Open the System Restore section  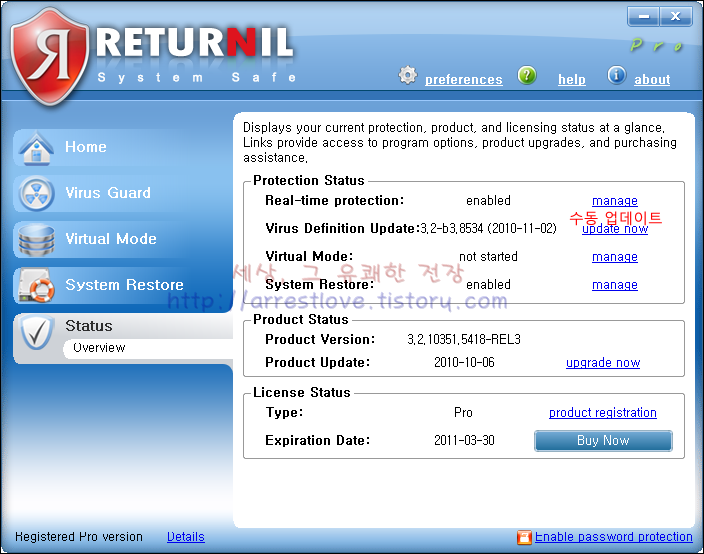(x=123, y=286)
